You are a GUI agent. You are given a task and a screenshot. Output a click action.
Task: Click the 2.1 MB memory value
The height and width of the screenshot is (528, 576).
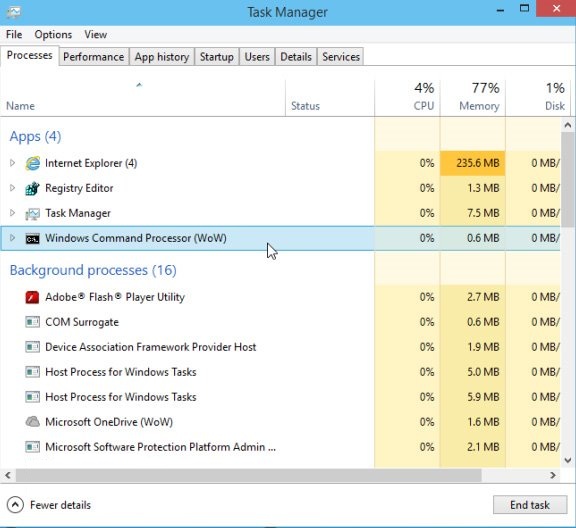[483, 447]
